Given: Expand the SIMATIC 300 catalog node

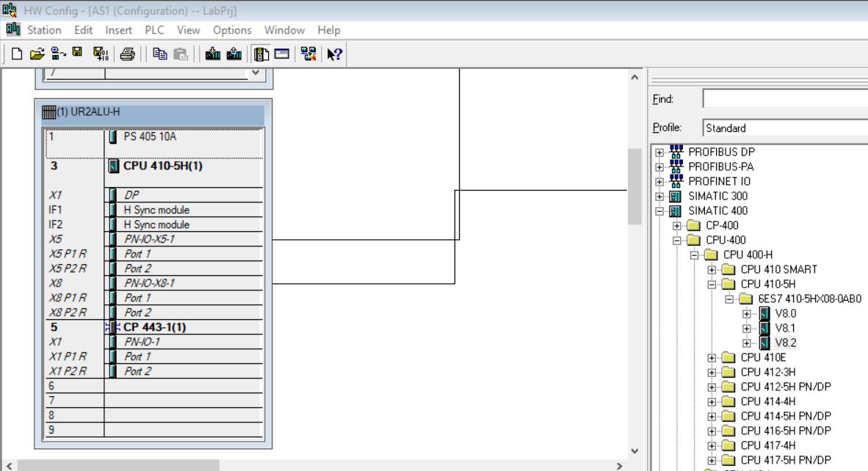Looking at the screenshot, I should click(659, 197).
